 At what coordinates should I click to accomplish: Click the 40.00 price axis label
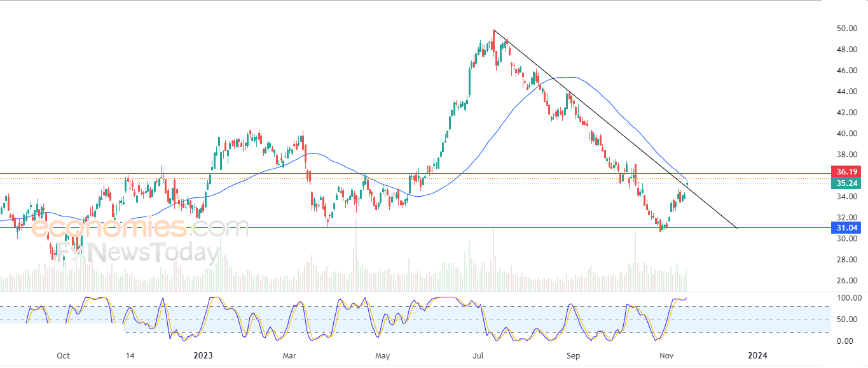(x=846, y=134)
